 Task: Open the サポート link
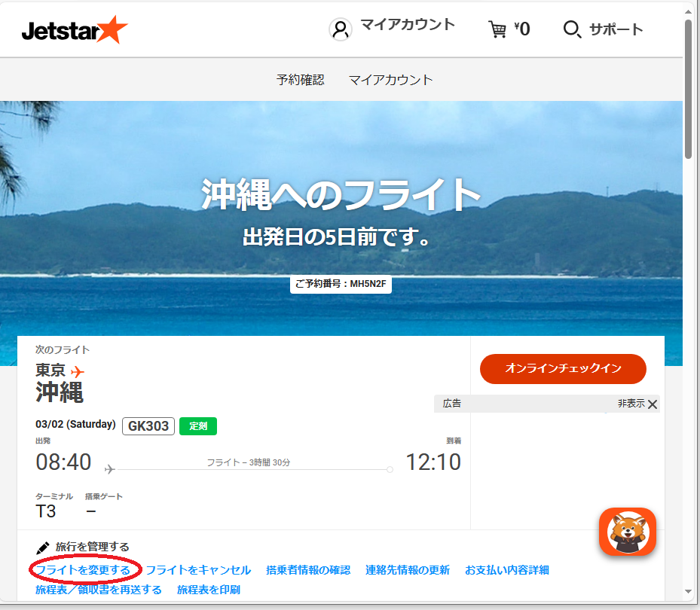[x=616, y=29]
